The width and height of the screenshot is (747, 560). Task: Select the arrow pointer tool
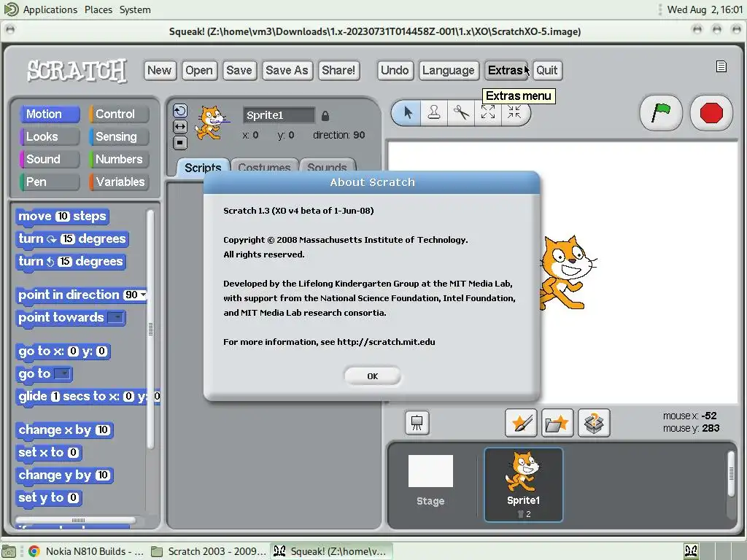point(408,113)
